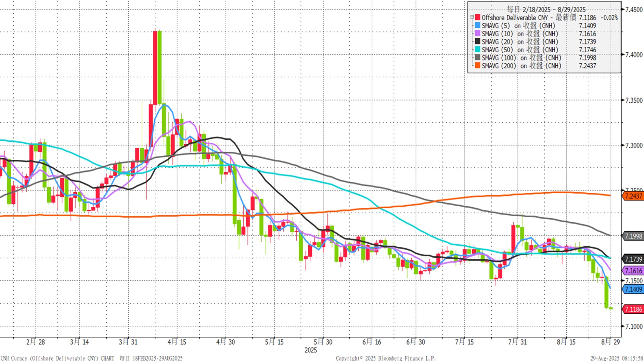
Task: Click the 2月 28 date axis label
Action: tap(36, 342)
